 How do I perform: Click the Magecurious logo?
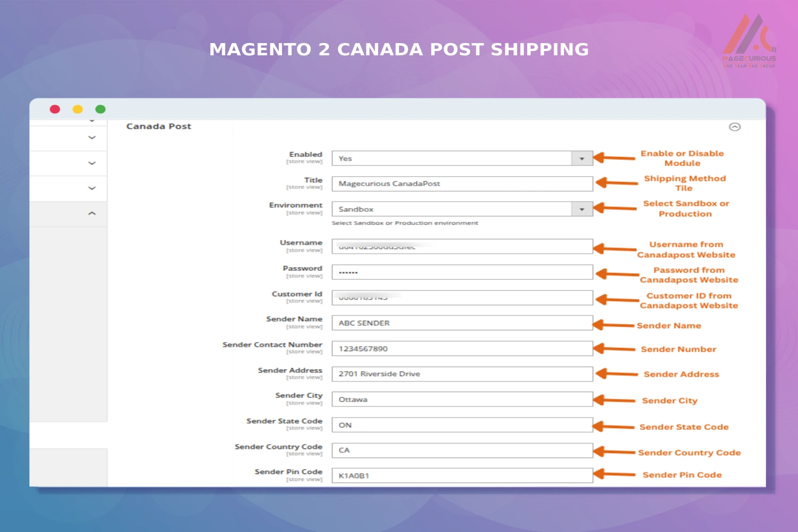(x=749, y=41)
